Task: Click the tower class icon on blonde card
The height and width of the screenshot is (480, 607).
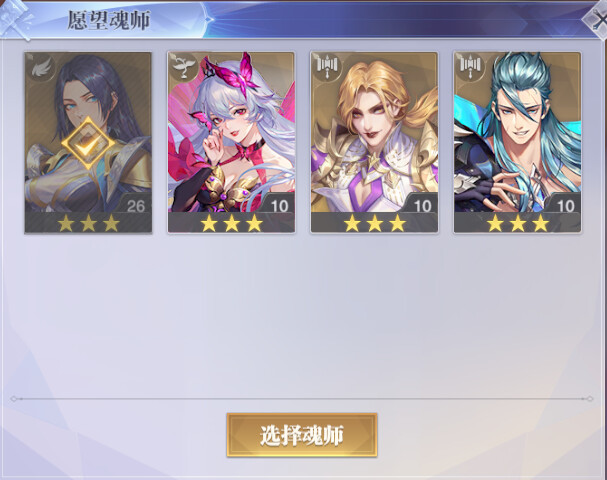Action: click(327, 67)
